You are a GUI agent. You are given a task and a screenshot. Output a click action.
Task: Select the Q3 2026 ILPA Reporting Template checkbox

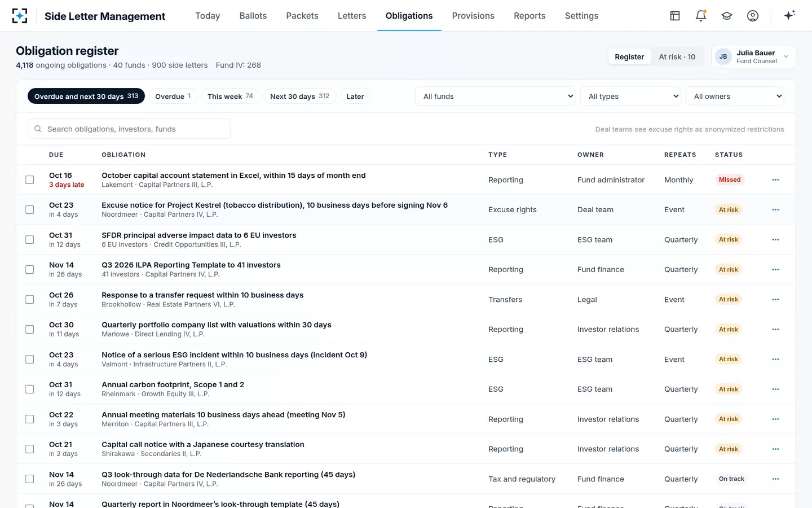[30, 269]
